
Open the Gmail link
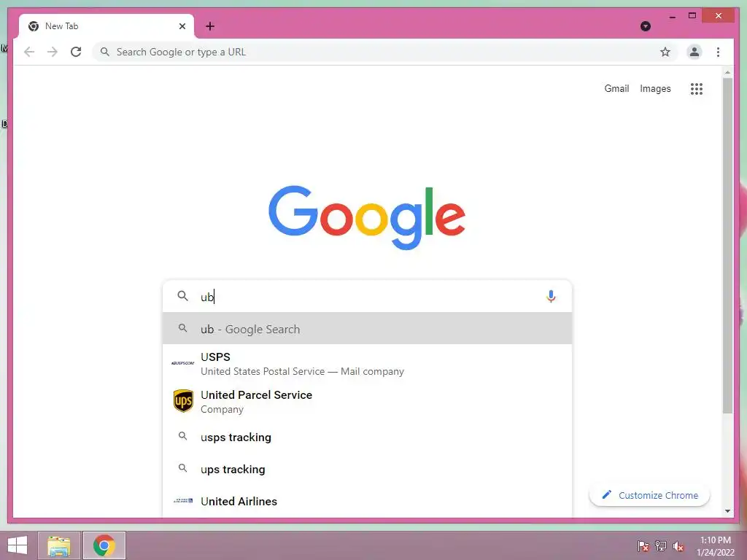(616, 88)
